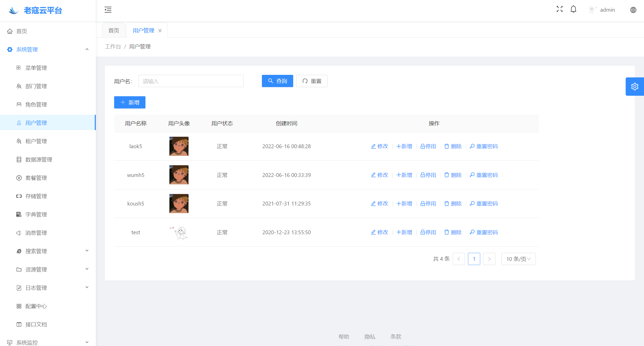Disable user laok5 with 停用

tap(428, 146)
